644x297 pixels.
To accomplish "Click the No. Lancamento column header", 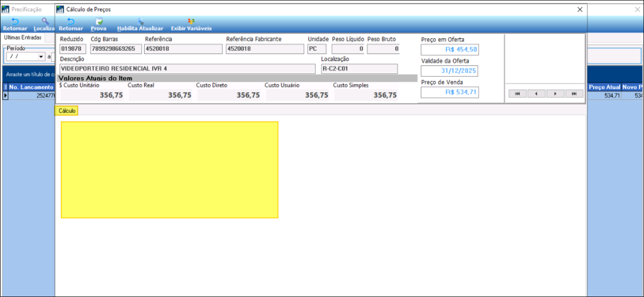I will click(31, 87).
